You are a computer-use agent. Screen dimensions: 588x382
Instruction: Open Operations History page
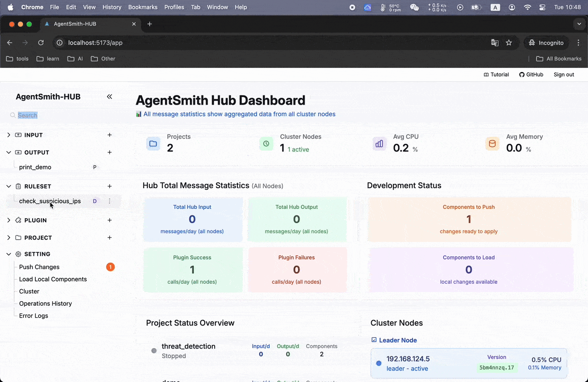pyautogui.click(x=45, y=303)
